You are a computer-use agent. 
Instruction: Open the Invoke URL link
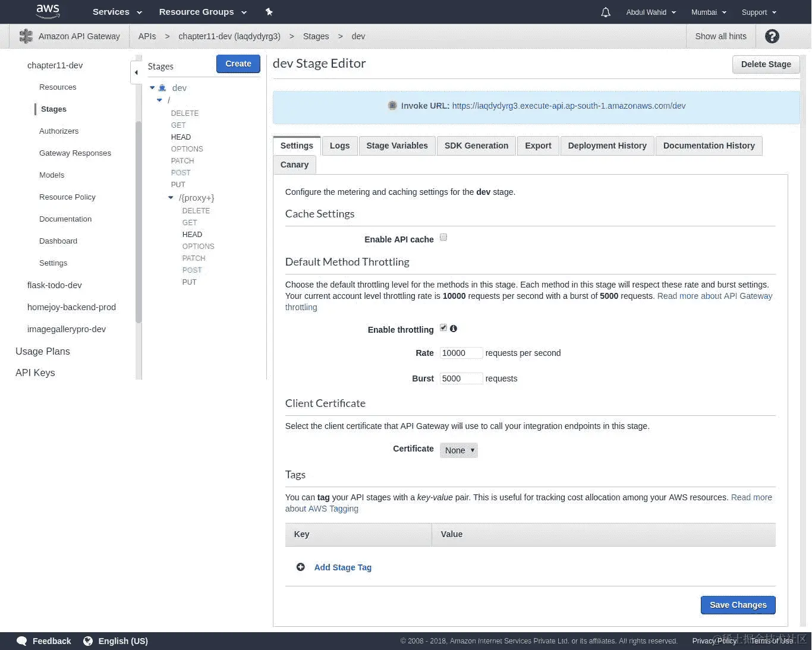pyautogui.click(x=569, y=106)
